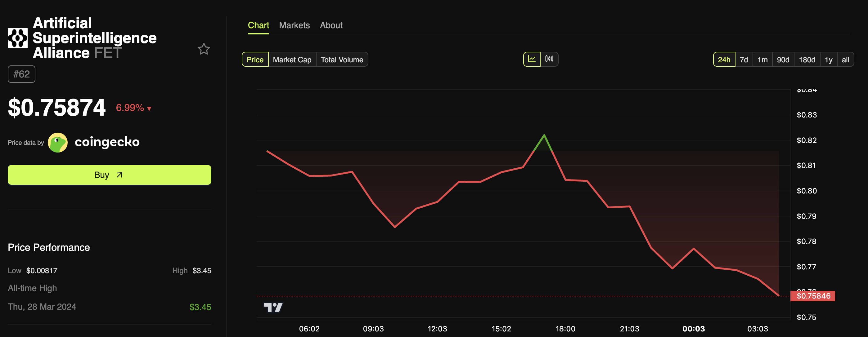This screenshot has height=337, width=868.
Task: Click the red down-arrow beside 6.99%
Action: 149,109
